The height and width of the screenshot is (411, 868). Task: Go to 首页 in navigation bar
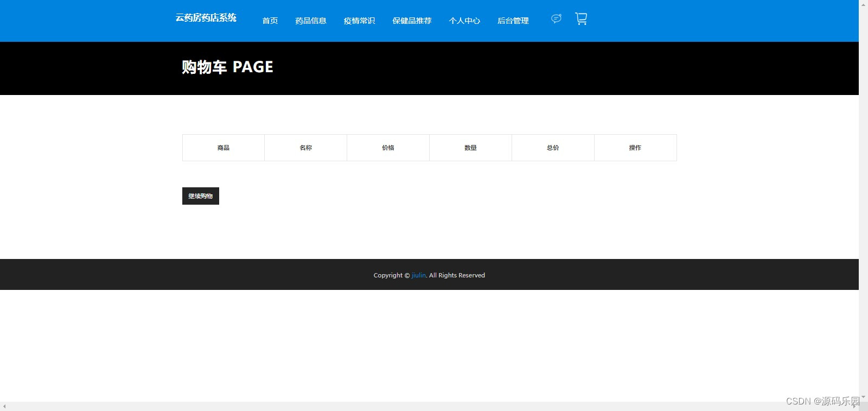(x=270, y=21)
